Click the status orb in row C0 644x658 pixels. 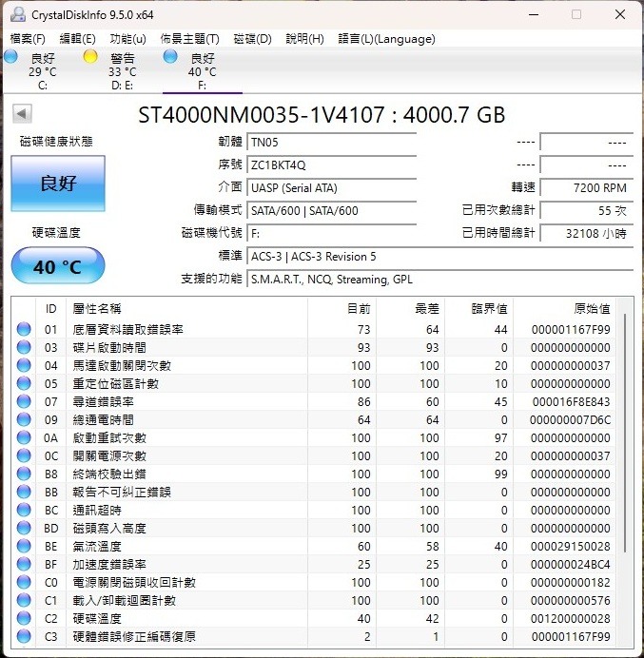click(x=24, y=582)
